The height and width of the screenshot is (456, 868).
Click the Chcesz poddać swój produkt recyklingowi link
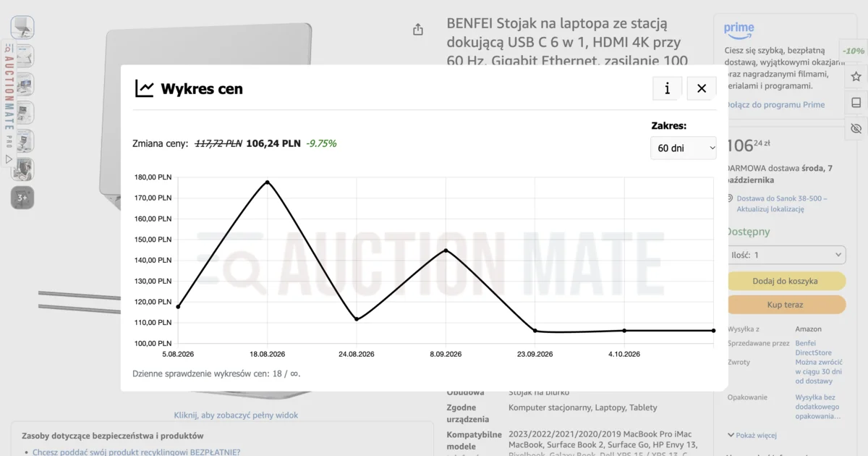click(136, 452)
